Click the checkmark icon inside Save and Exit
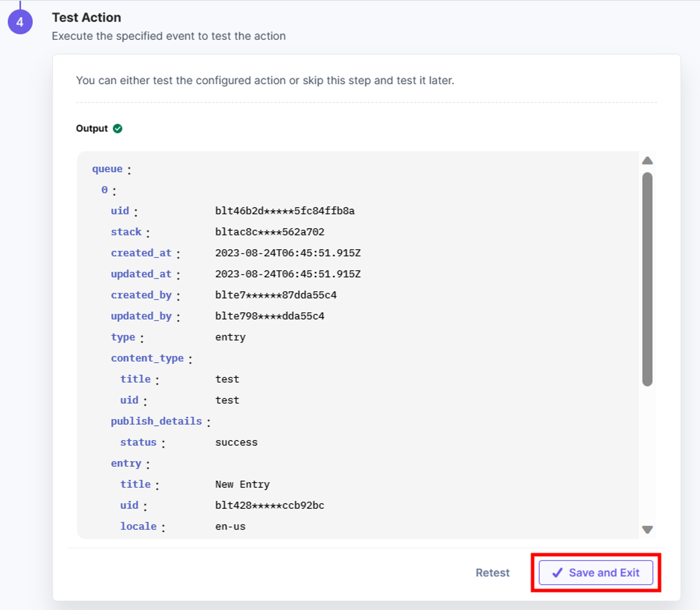 click(x=557, y=573)
